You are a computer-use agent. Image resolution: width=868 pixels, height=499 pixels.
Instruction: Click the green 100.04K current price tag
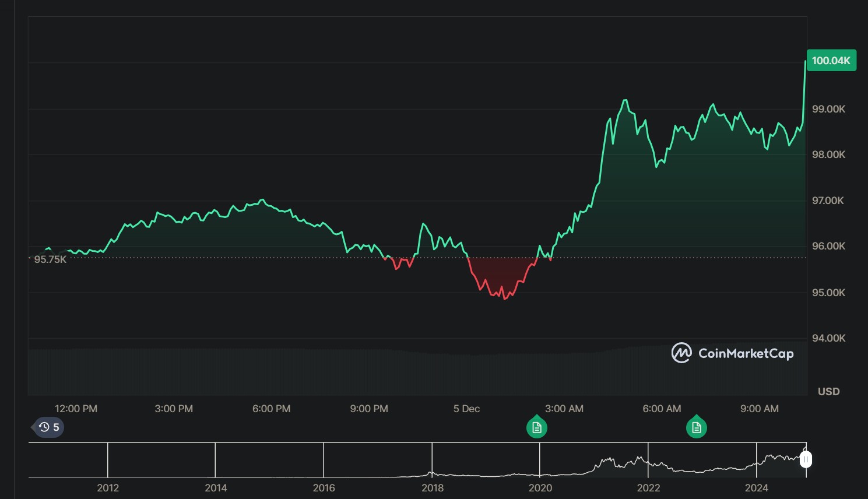pyautogui.click(x=831, y=61)
